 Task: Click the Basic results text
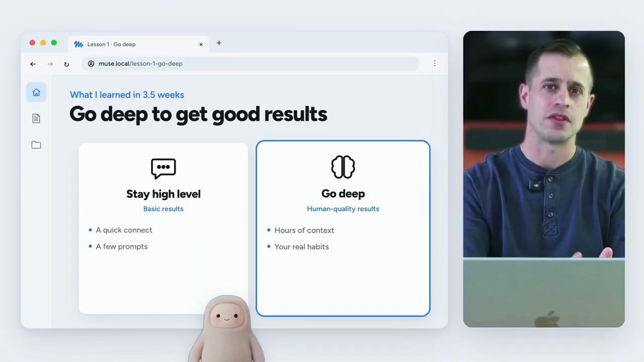pyautogui.click(x=164, y=209)
